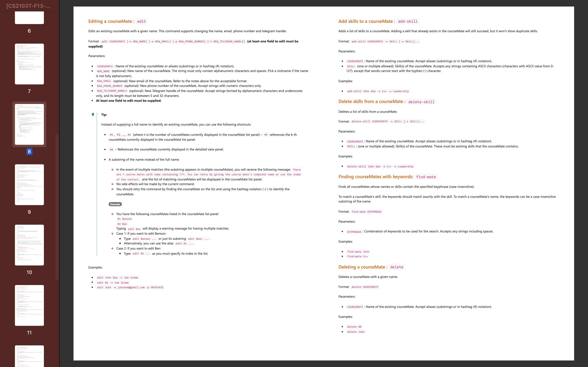Select the highlighted page 8 thumbnail
Image resolution: width=588 pixels, height=367 pixels.
(29, 124)
